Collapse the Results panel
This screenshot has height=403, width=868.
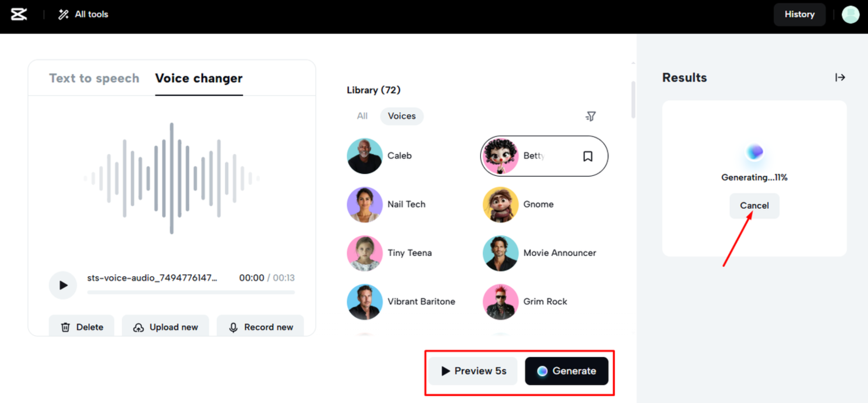tap(840, 78)
